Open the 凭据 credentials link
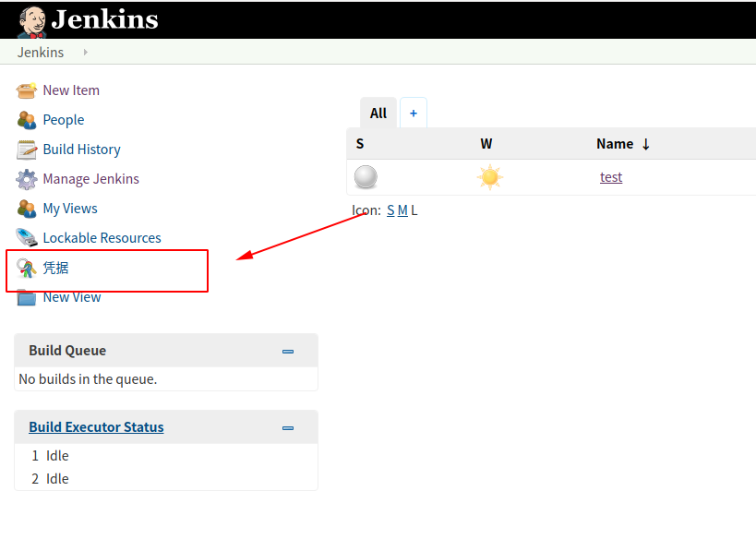This screenshot has height=539, width=756. [55, 268]
